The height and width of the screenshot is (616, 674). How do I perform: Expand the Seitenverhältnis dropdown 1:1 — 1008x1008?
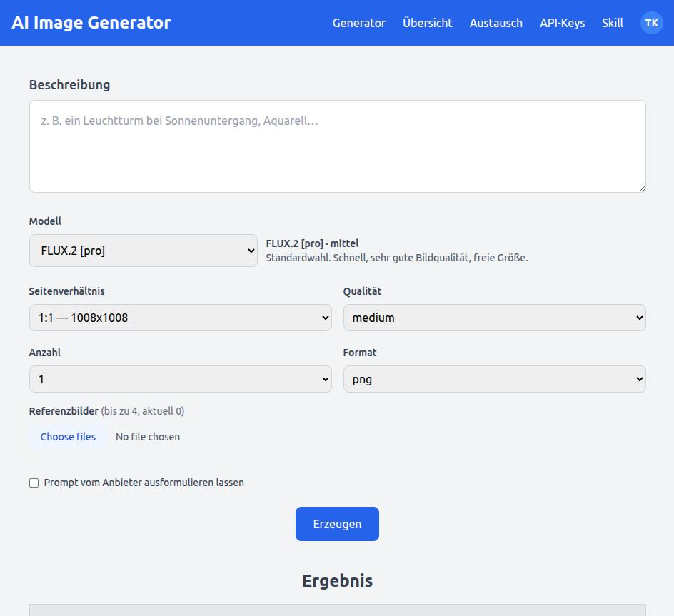coord(181,318)
